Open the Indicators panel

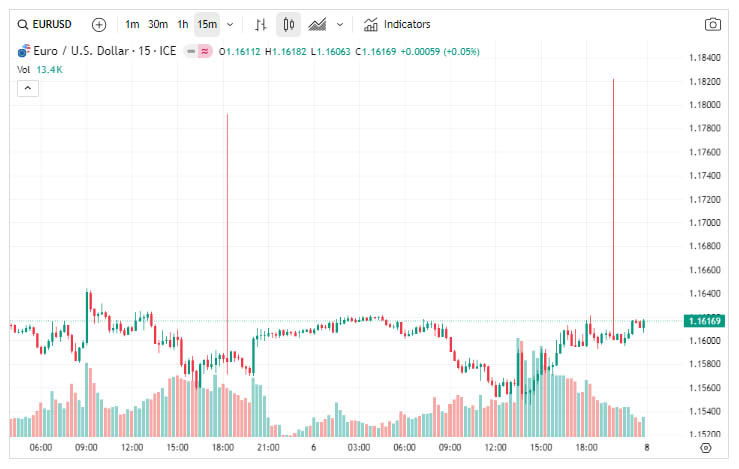pos(397,25)
